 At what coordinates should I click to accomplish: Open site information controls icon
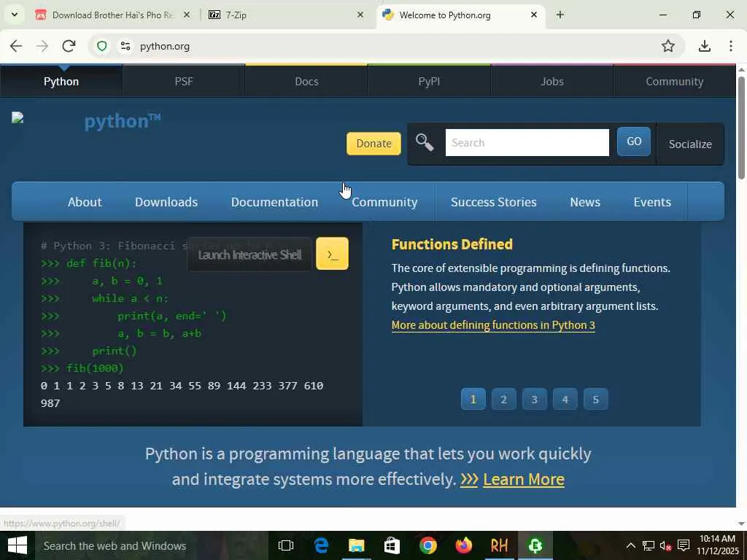pyautogui.click(x=125, y=46)
